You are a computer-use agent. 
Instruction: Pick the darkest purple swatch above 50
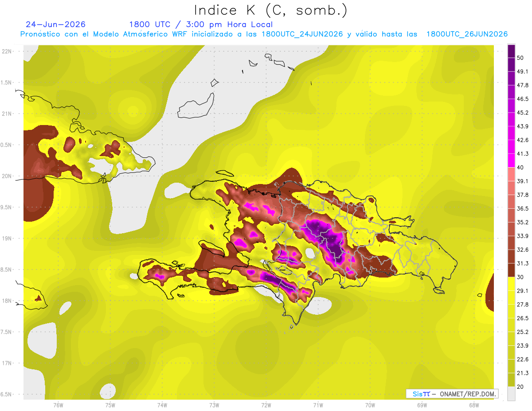[x=511, y=51]
